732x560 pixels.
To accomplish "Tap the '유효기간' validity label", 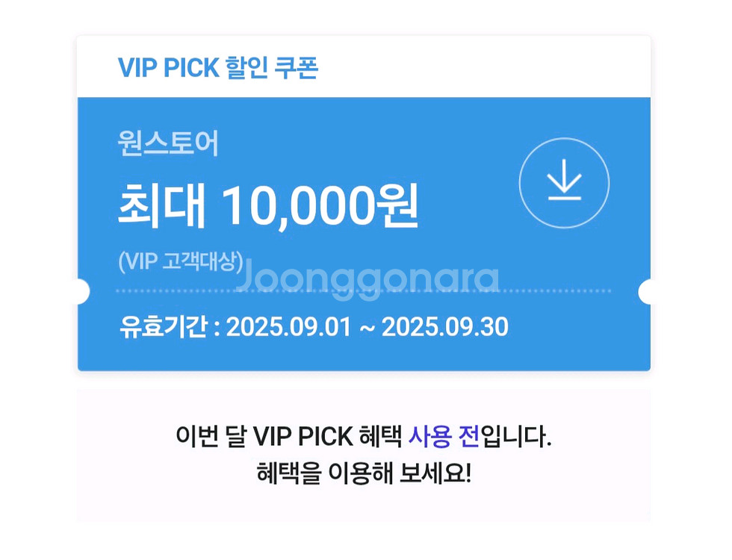I will click(x=162, y=327).
